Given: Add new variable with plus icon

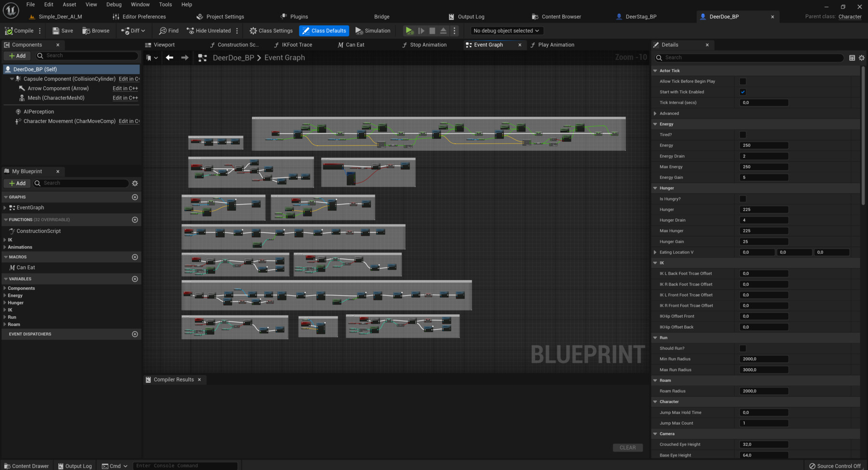Looking at the screenshot, I should click(x=135, y=279).
